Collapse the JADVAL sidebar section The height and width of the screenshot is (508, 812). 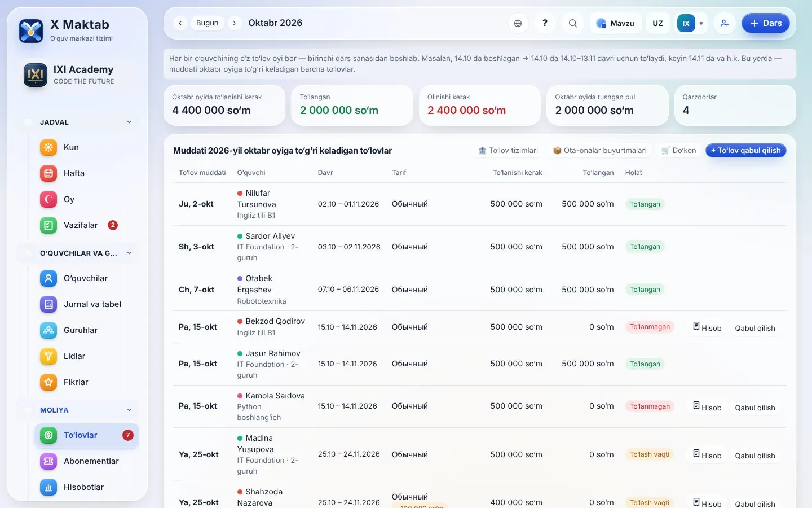[x=129, y=122]
